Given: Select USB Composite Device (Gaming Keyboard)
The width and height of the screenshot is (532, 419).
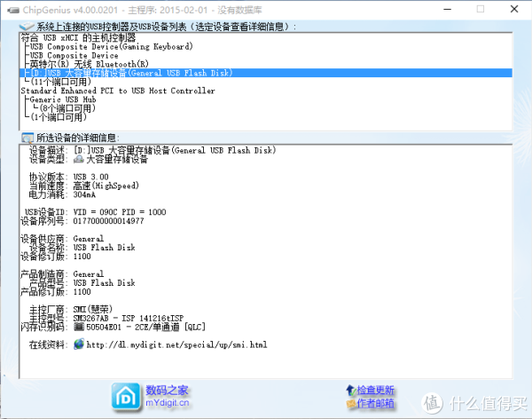Looking at the screenshot, I should point(112,46).
